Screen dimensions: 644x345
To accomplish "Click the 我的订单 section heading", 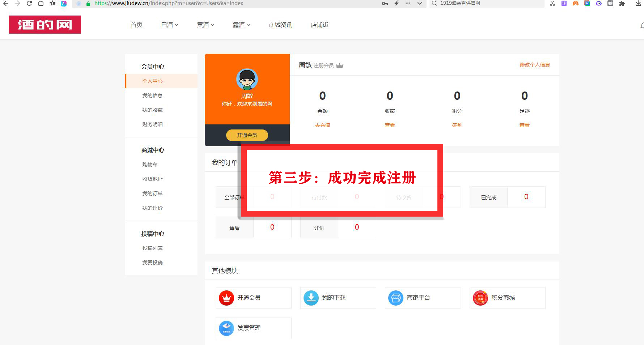I will [x=225, y=163].
